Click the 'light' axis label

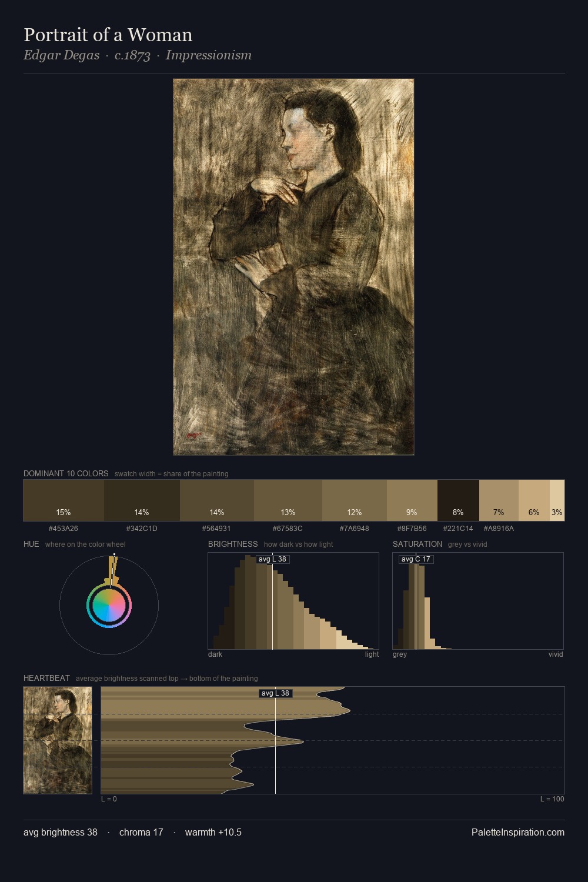tap(372, 654)
